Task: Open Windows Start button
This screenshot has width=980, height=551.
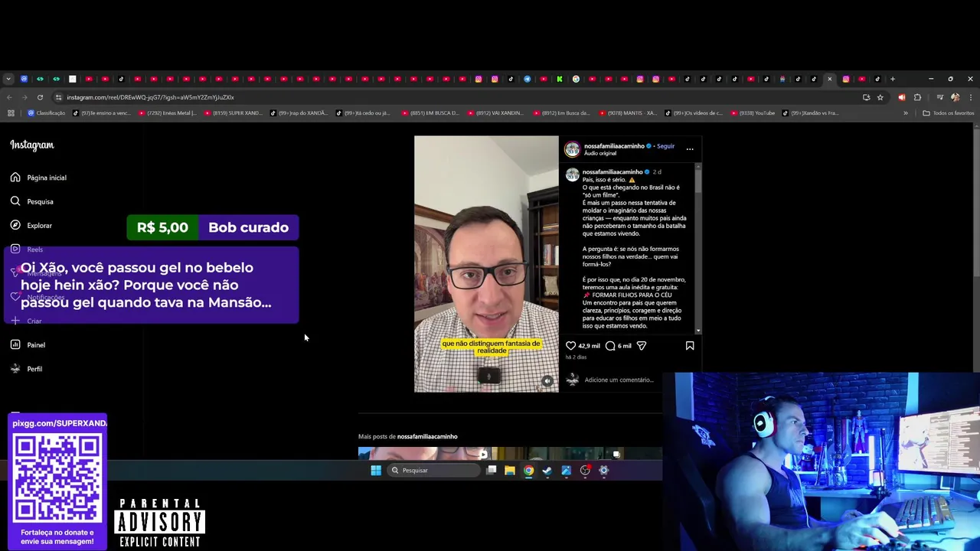Action: click(x=376, y=471)
